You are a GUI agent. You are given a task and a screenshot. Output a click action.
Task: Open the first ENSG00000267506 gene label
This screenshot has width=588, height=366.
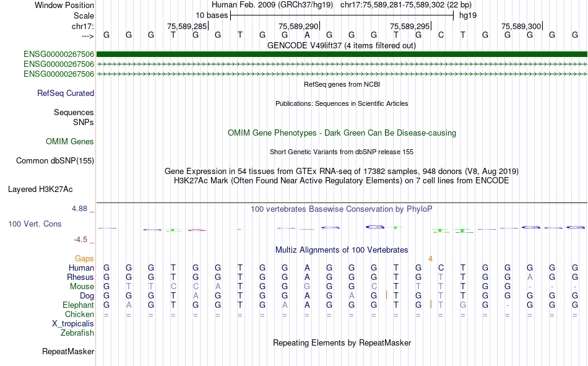59,54
